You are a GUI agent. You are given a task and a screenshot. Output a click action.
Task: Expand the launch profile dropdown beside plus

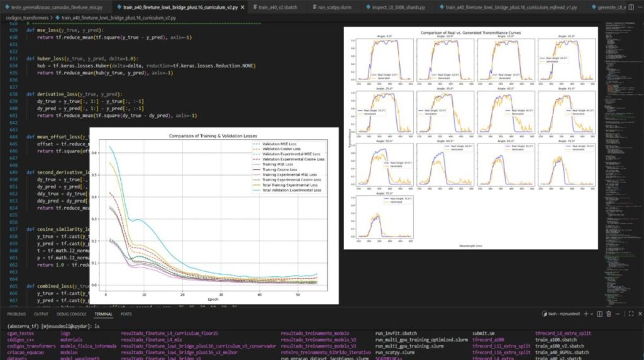tap(591, 315)
